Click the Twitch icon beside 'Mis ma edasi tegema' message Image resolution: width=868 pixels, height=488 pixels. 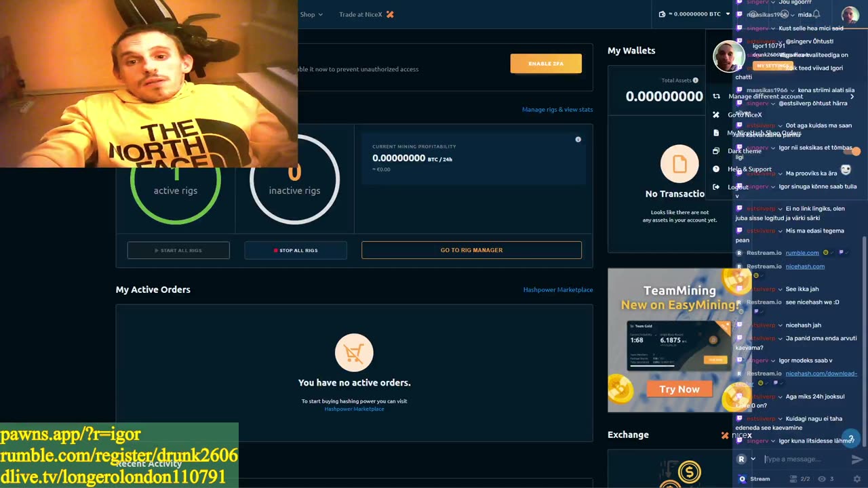pos(739,231)
